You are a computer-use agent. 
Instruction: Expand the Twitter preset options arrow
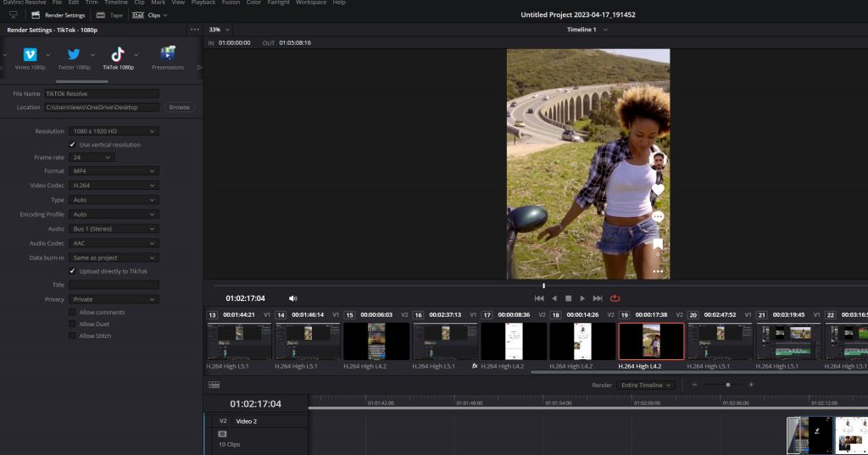(x=92, y=55)
